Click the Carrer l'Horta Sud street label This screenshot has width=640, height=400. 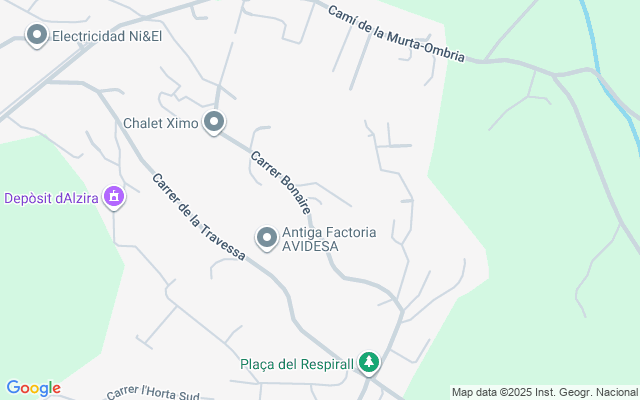point(153,392)
